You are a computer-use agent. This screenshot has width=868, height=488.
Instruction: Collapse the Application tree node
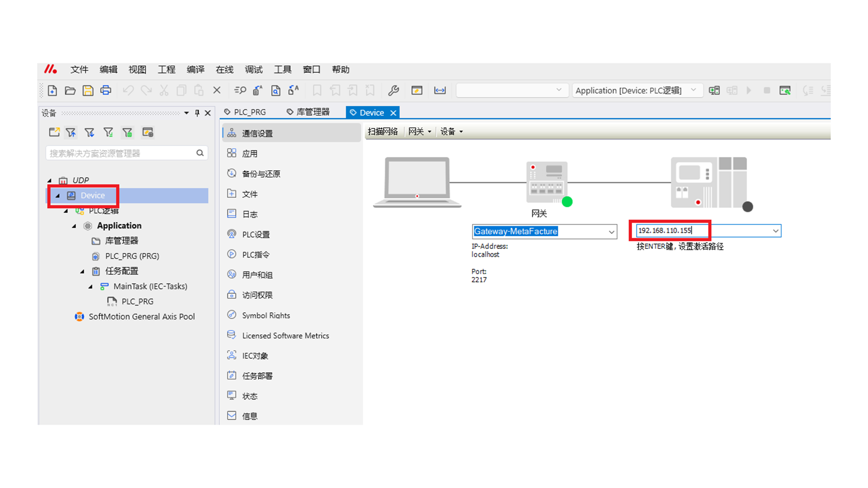[x=74, y=226]
